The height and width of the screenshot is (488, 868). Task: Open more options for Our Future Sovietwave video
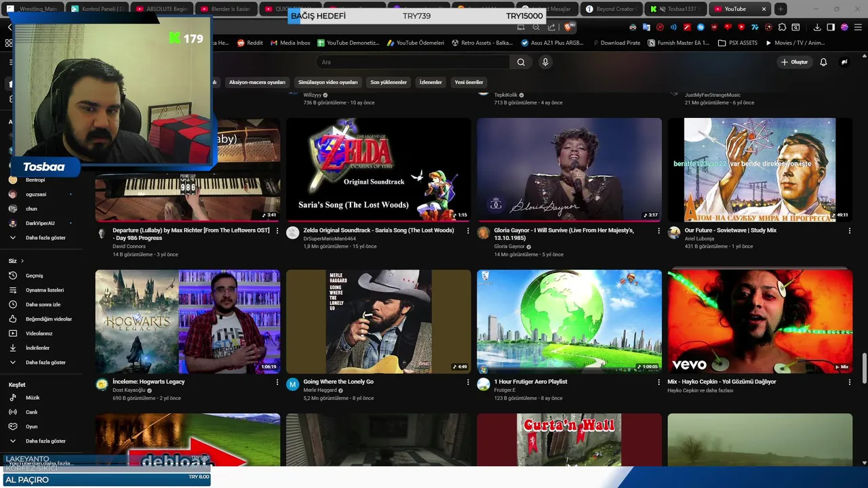[849, 230]
